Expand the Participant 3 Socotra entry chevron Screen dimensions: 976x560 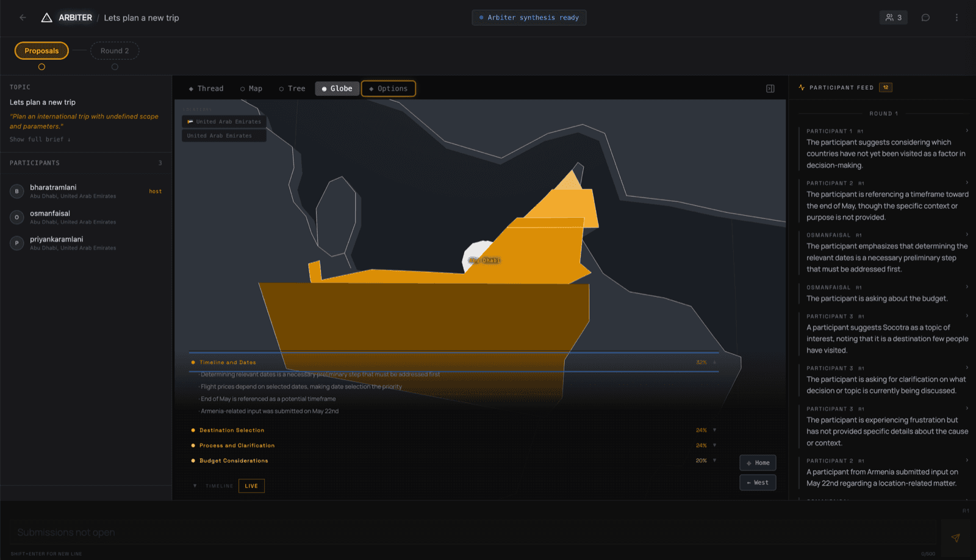pos(967,315)
